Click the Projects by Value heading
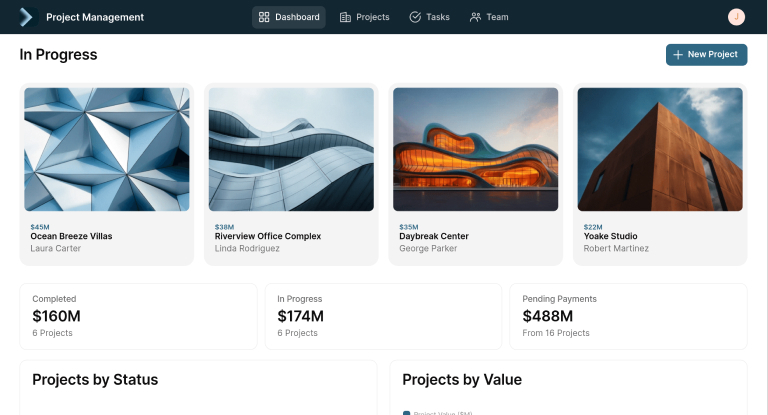Screen dimensions: 768x415 point(462,380)
